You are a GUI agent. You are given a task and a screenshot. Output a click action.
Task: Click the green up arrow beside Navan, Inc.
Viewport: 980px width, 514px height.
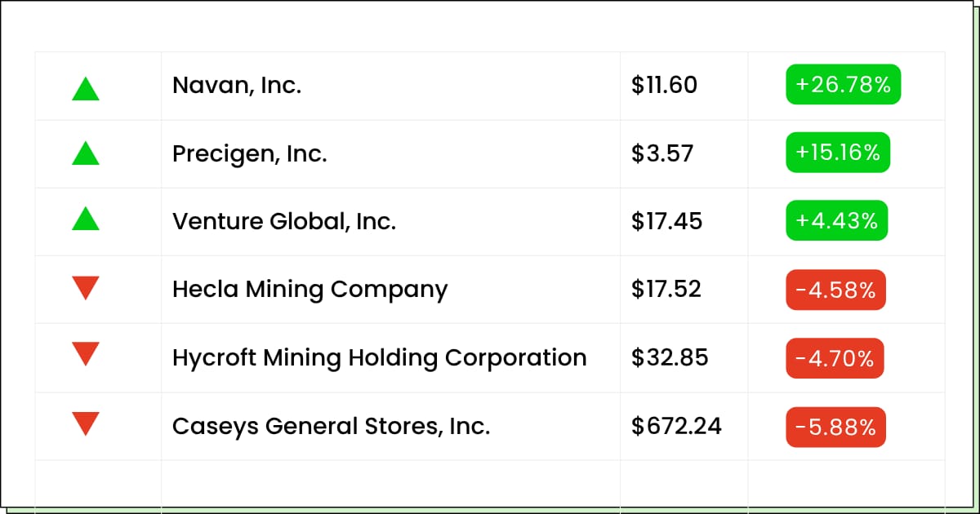[86, 88]
